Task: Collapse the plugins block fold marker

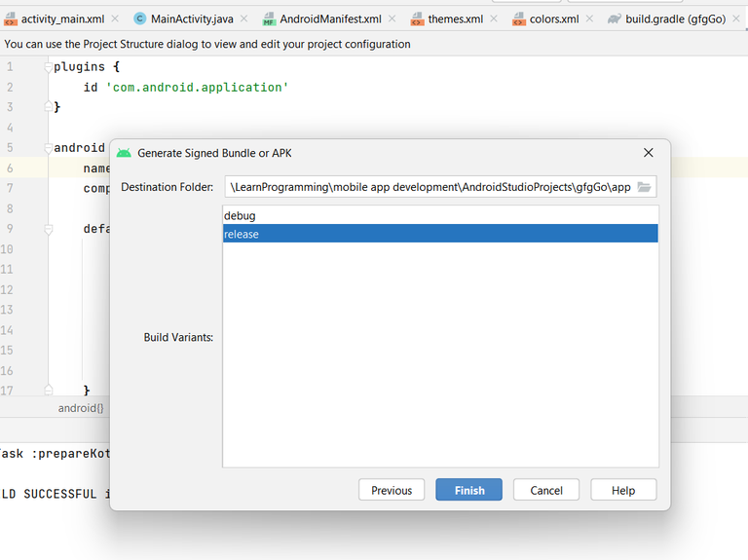Action: [x=47, y=66]
